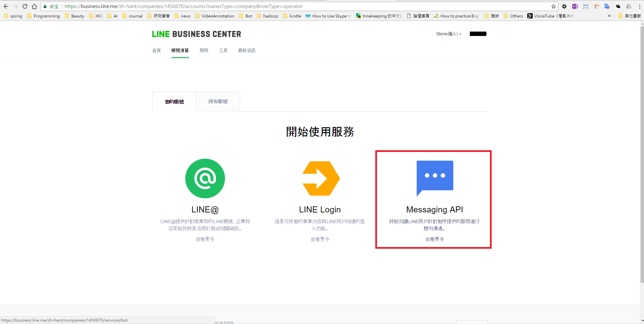This screenshot has width=644, height=324.
Task: Open the spring bookmark folder
Action: click(x=13, y=16)
